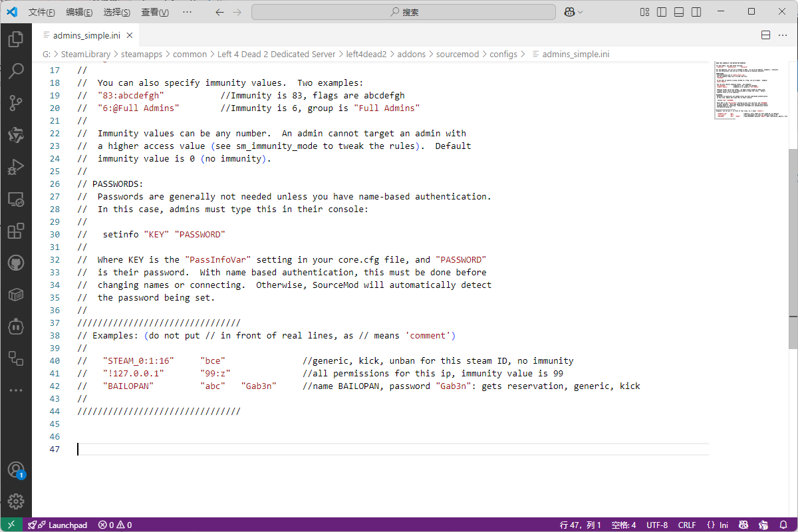Image resolution: width=798 pixels, height=532 pixels.
Task: Toggle the secondary side bar layout button
Action: [696, 12]
